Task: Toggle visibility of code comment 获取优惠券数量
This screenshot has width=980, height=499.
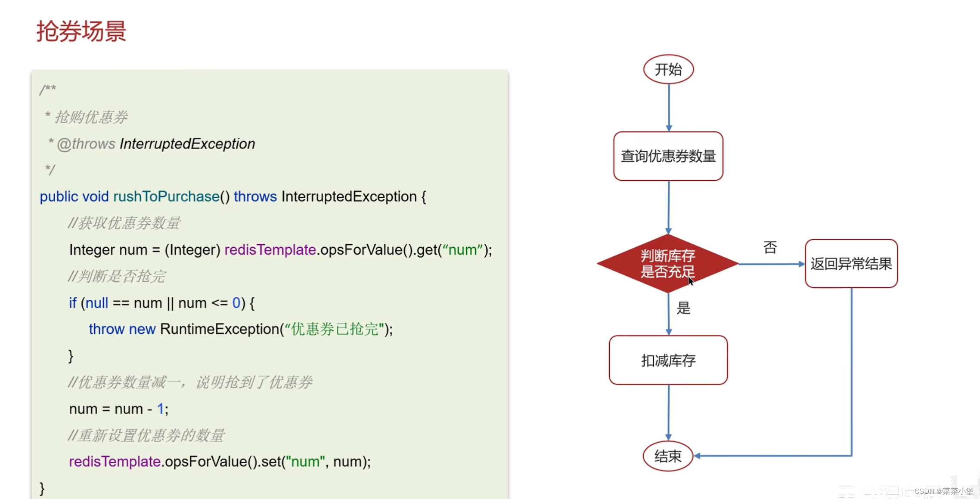Action: point(124,223)
